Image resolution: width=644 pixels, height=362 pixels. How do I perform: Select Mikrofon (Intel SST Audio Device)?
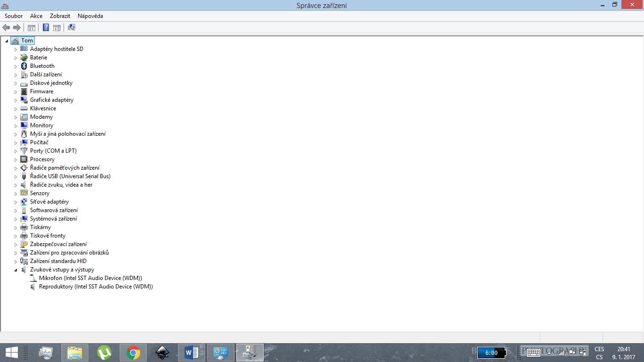90,278
